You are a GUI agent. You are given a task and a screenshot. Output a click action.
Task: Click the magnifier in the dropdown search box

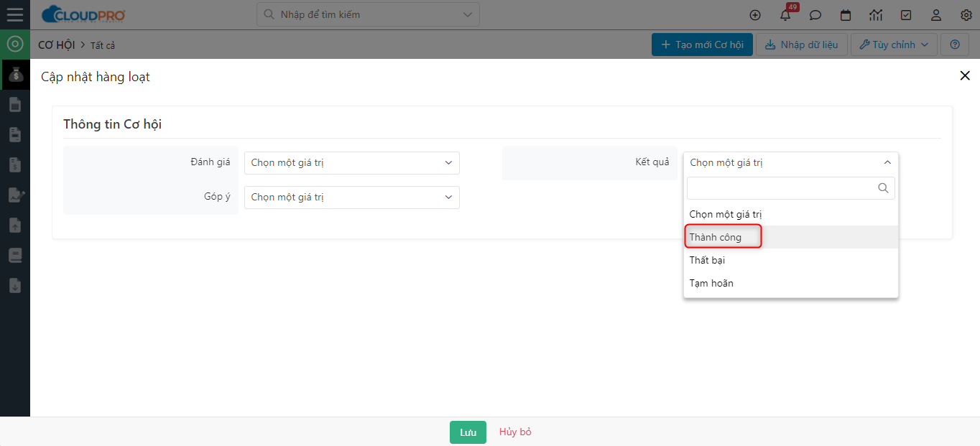point(883,188)
